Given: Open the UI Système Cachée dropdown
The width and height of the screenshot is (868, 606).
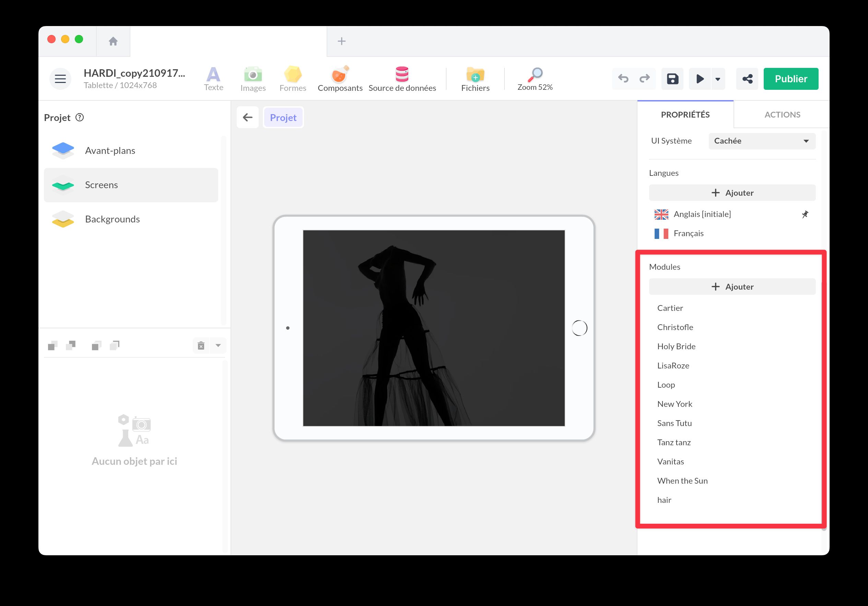Looking at the screenshot, I should (x=761, y=141).
